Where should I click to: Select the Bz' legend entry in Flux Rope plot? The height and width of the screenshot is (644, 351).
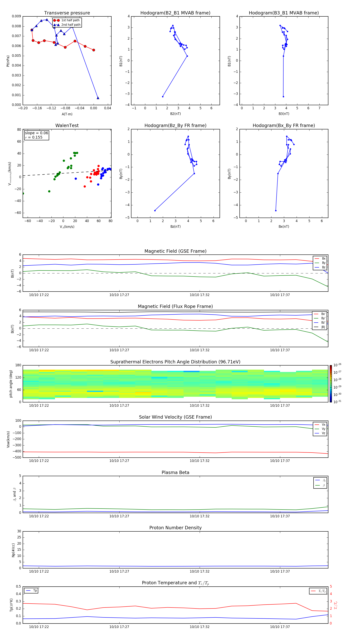click(x=320, y=323)
